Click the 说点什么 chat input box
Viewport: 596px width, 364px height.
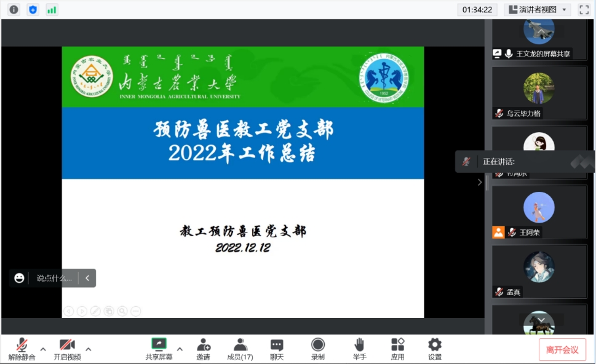54,278
